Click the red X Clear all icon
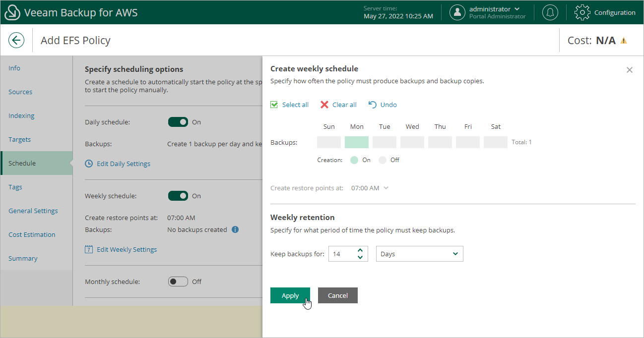 click(x=324, y=105)
